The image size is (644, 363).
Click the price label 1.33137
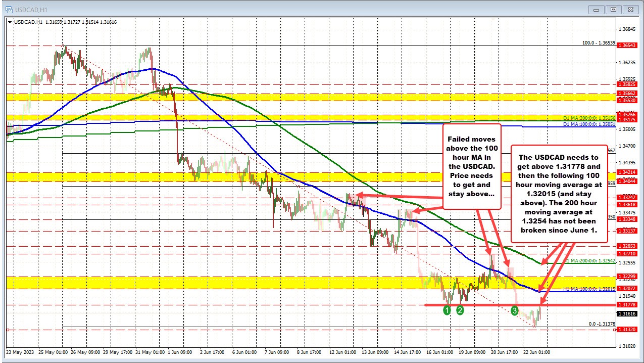point(626,231)
